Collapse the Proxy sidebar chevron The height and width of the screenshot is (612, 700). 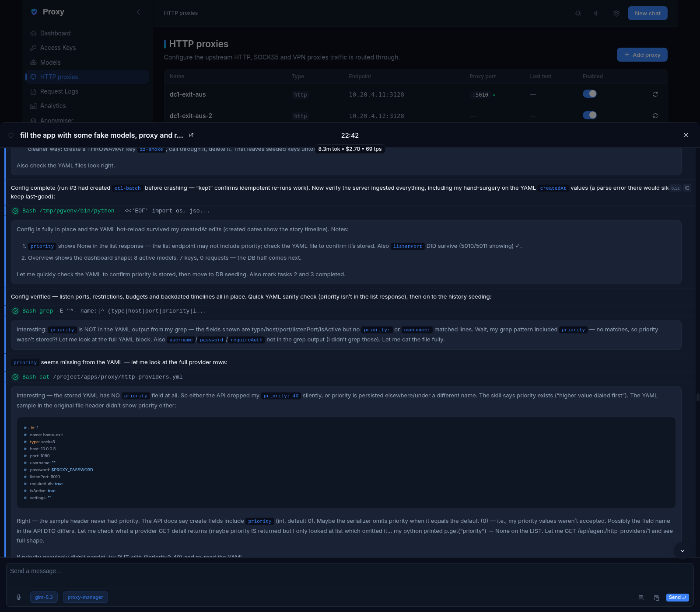[x=138, y=12]
